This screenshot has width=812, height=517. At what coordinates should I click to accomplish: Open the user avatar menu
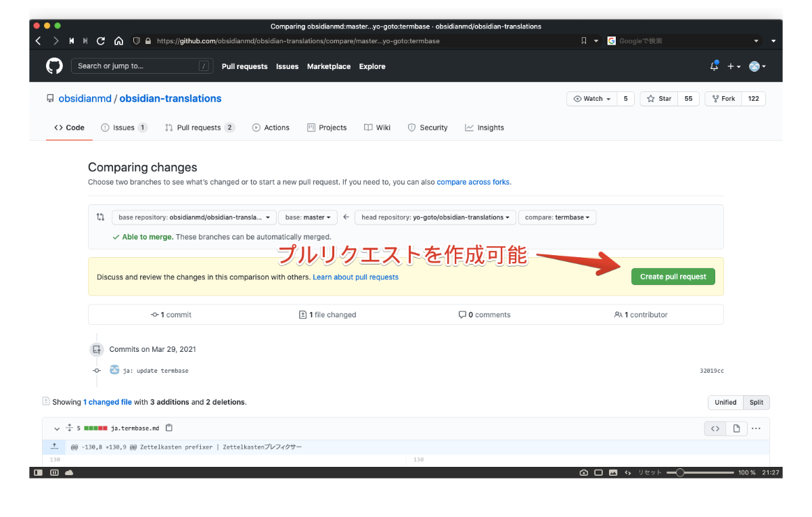coord(758,66)
